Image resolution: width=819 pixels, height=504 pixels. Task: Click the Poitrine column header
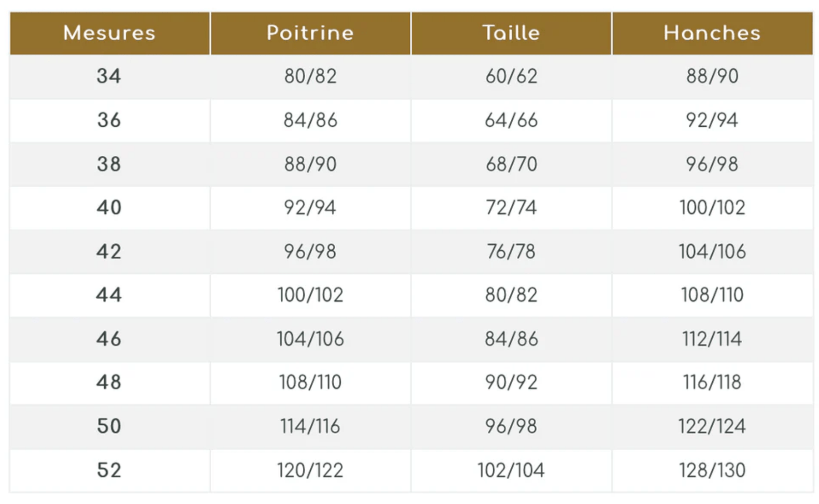[310, 33]
